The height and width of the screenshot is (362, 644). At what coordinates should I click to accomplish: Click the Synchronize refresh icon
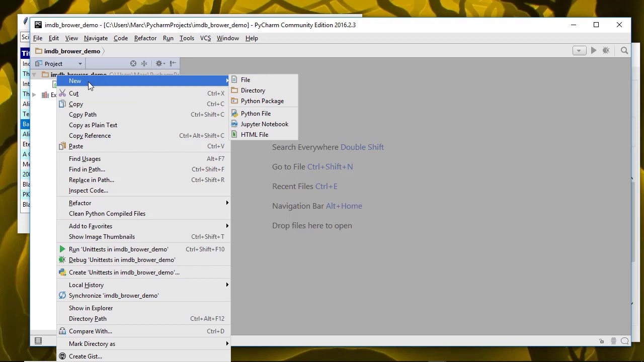(x=62, y=296)
